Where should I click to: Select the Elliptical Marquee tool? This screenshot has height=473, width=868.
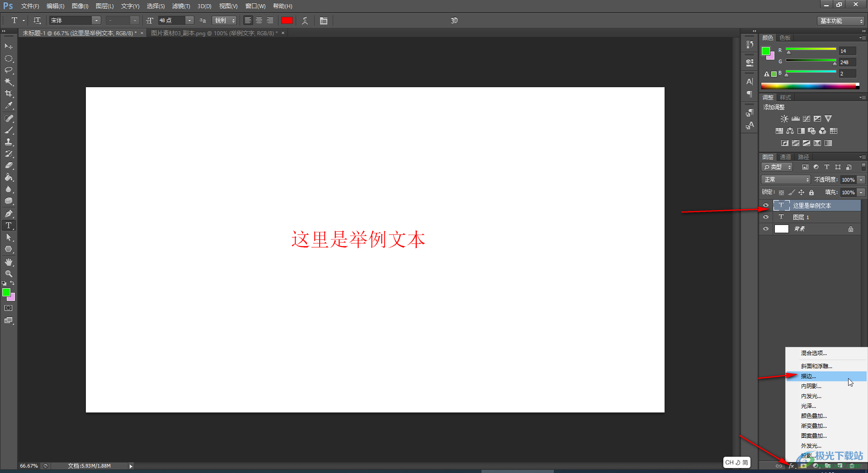[9, 59]
